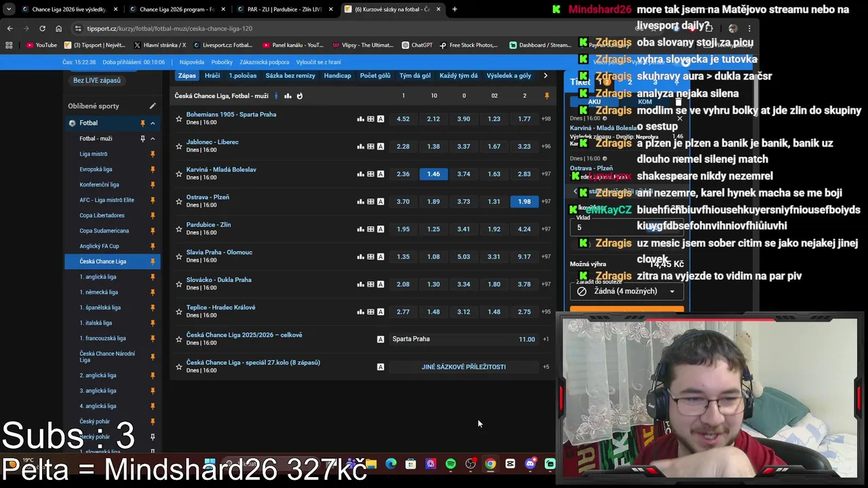Go to the browser home page icon
Screen dimensions: 868x488
point(58,28)
